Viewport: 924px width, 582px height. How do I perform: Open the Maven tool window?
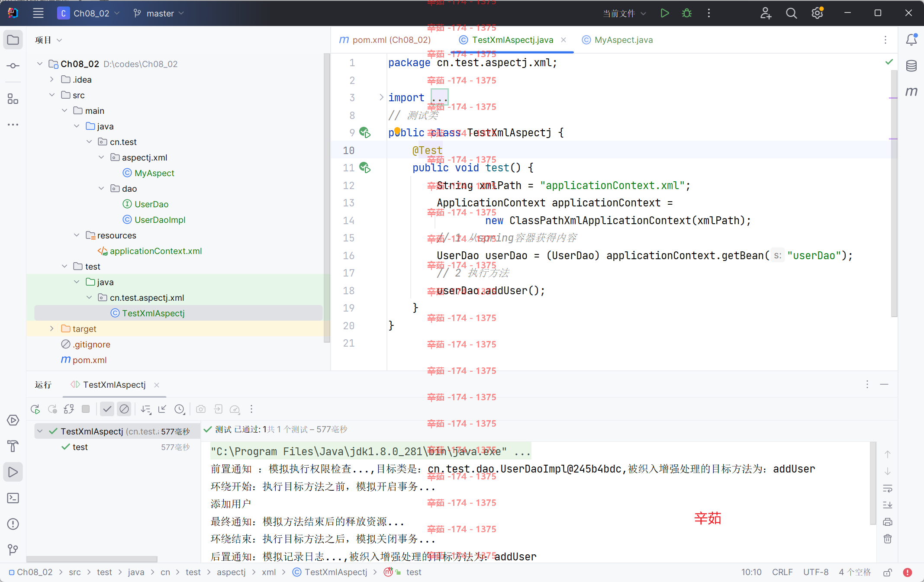pos(911,91)
